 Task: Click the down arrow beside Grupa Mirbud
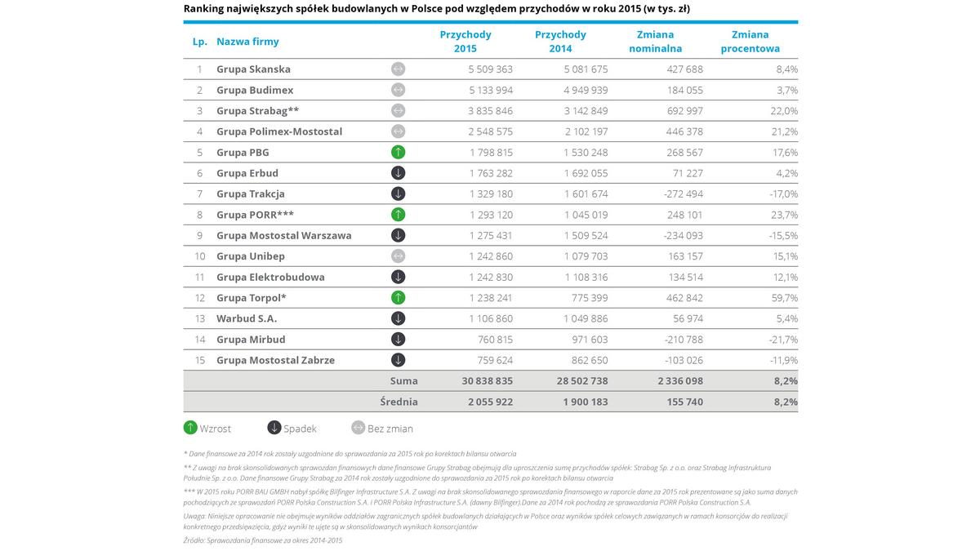pyautogui.click(x=398, y=340)
